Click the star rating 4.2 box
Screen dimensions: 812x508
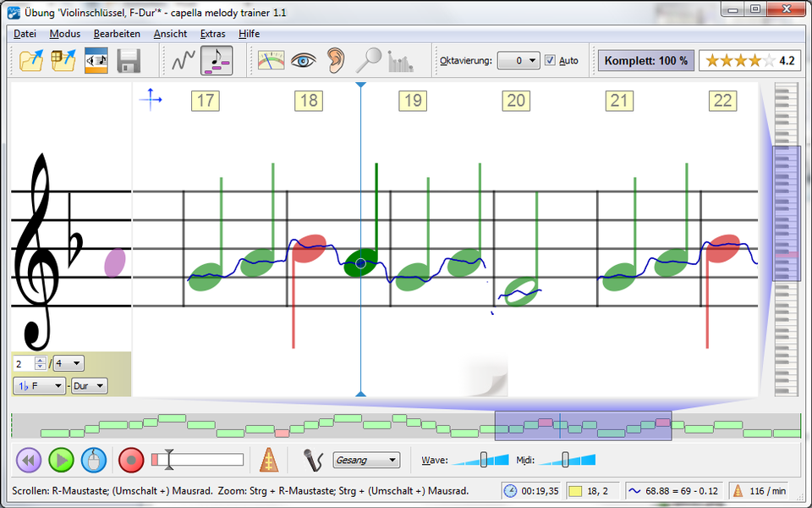coord(749,61)
